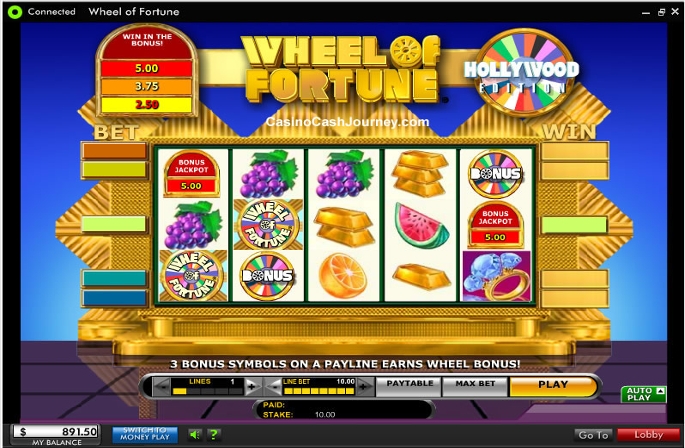Decrease the number of lines with minus

[x=162, y=387]
